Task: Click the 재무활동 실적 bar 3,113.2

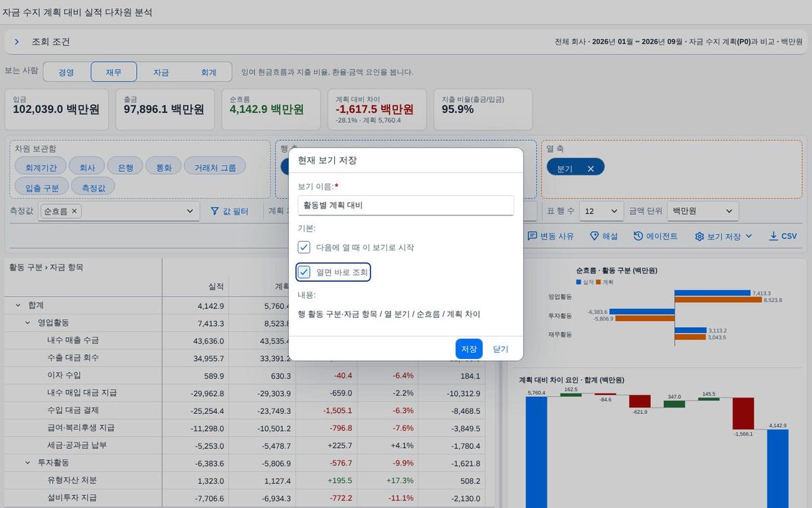Action: [690, 331]
